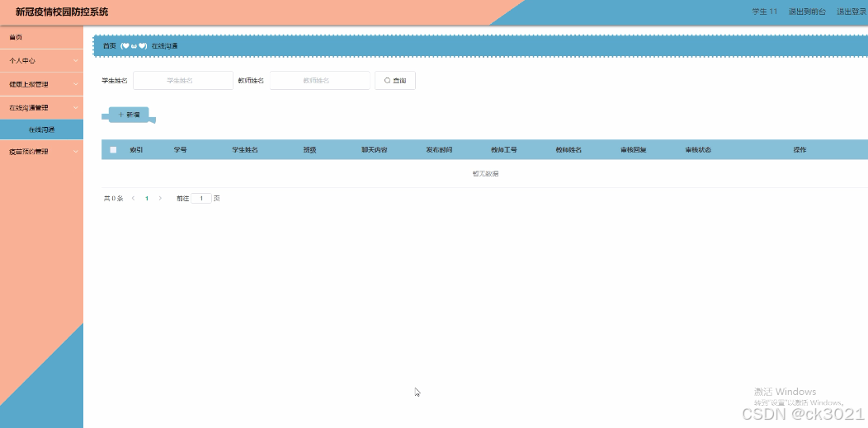
Task: Click the chevron beside 健康上报管理
Action: (x=75, y=85)
